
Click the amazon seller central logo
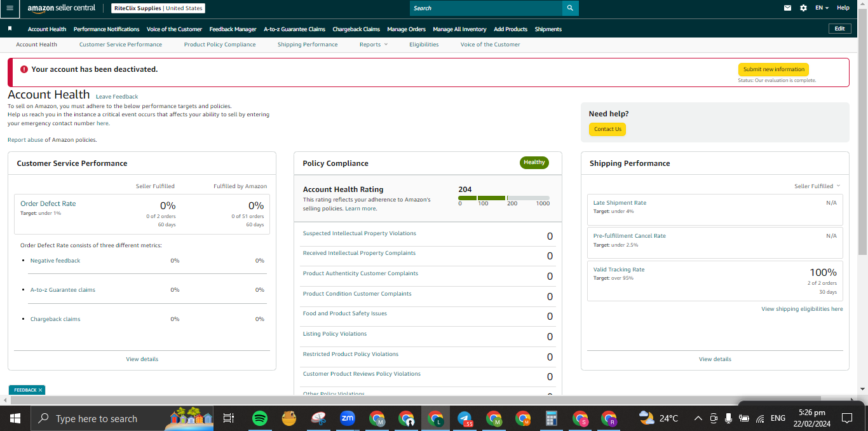coord(62,8)
